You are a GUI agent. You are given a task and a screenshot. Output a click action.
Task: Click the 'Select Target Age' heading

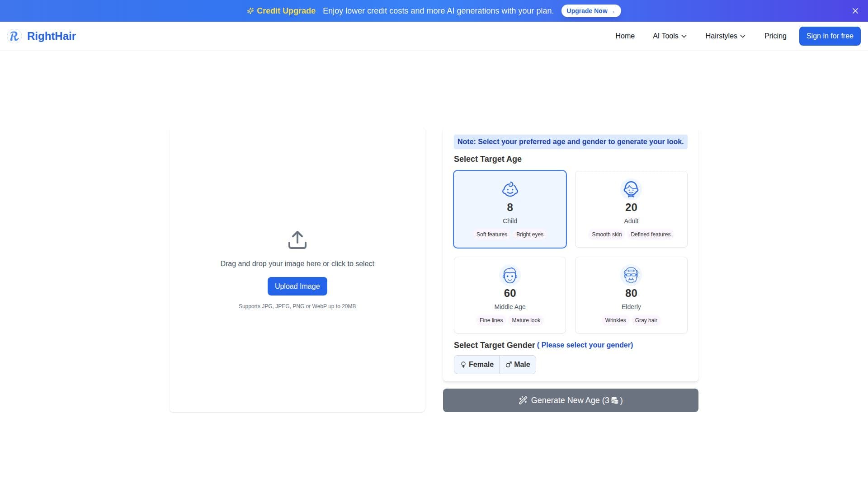487,159
